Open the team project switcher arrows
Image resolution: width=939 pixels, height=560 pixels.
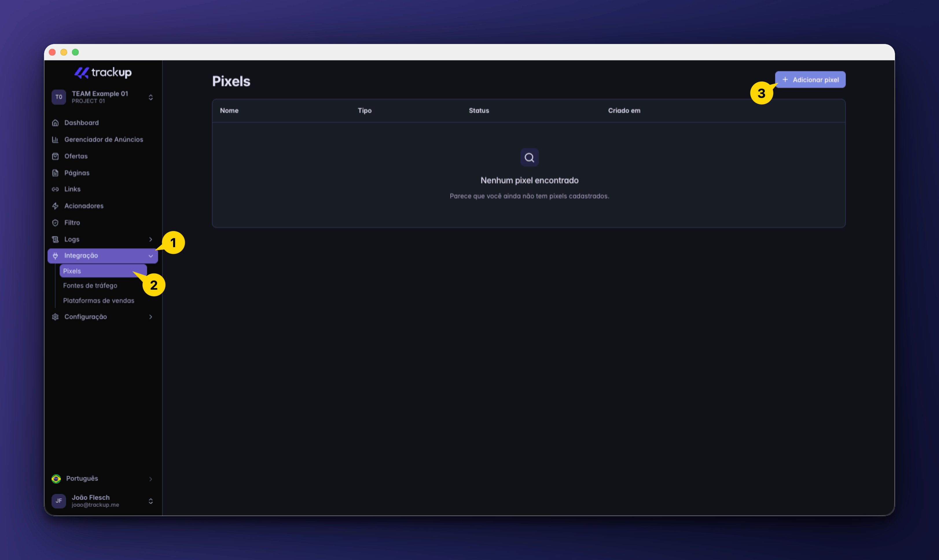150,97
